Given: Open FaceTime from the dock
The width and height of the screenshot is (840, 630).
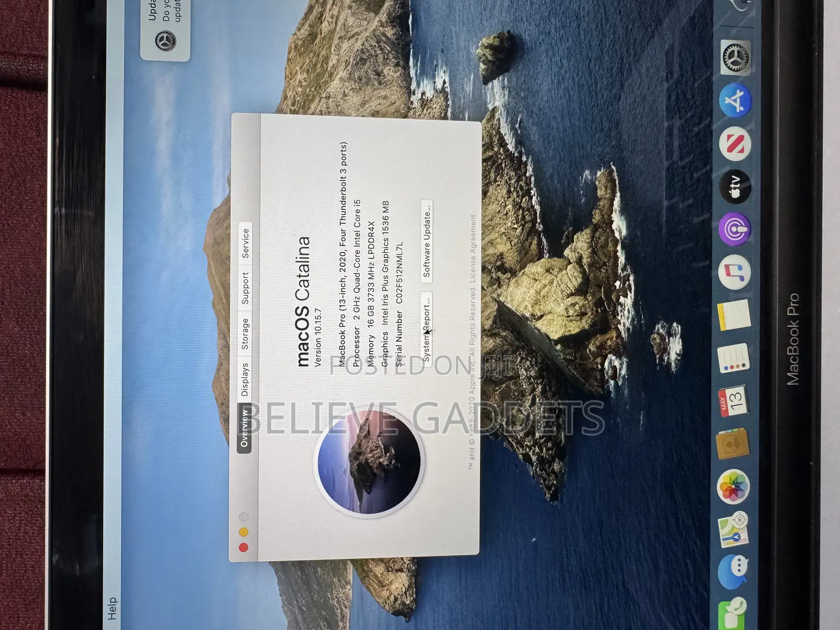Looking at the screenshot, I should click(733, 613).
